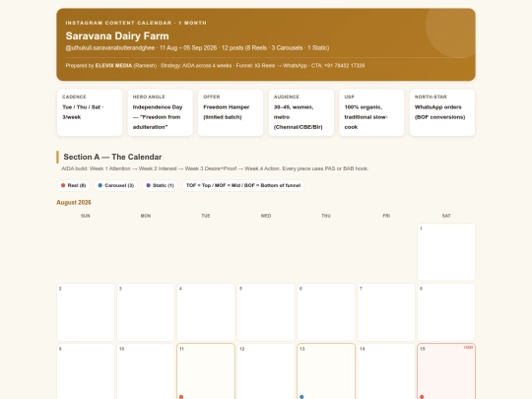The height and width of the screenshot is (399, 532).
Task: Click the red dot in Reel legend
Action: (63, 185)
